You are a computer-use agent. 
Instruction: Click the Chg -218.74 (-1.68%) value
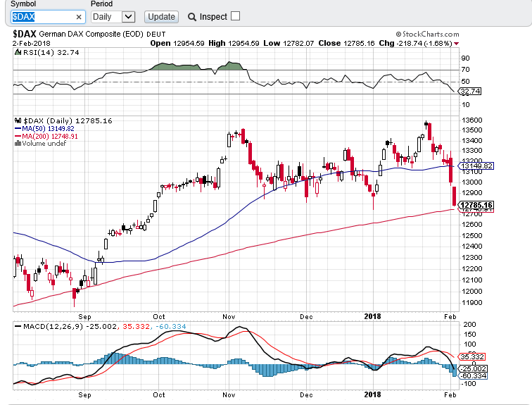415,44
